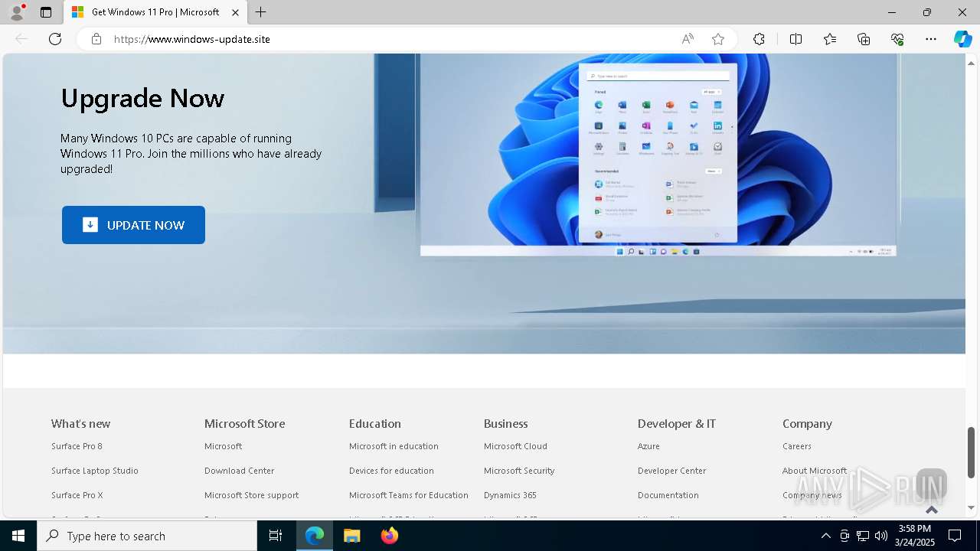
Task: Open Task View from taskbar
Action: pyautogui.click(x=276, y=536)
